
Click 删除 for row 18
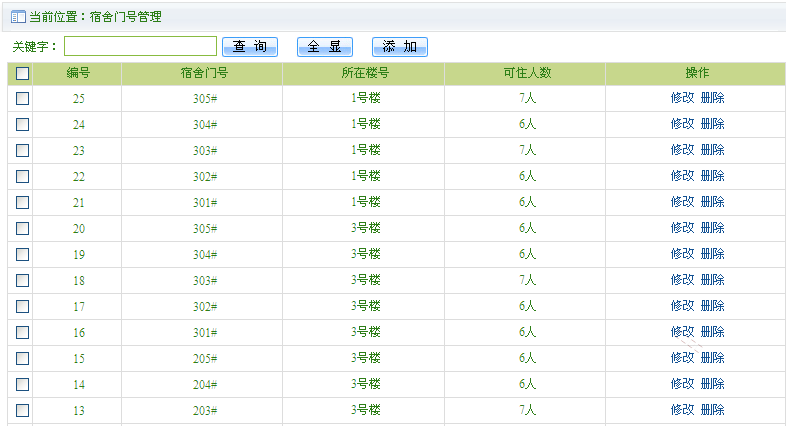pos(712,280)
